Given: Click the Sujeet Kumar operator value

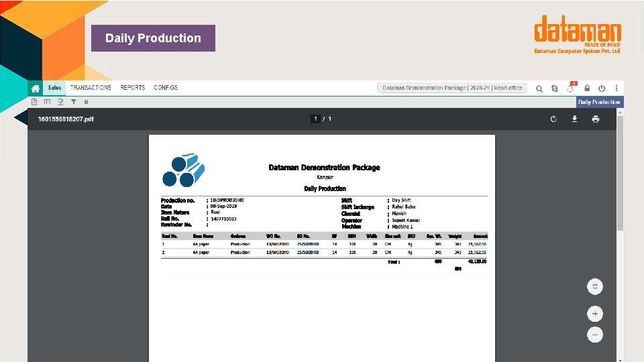Looking at the screenshot, I should (406, 221).
